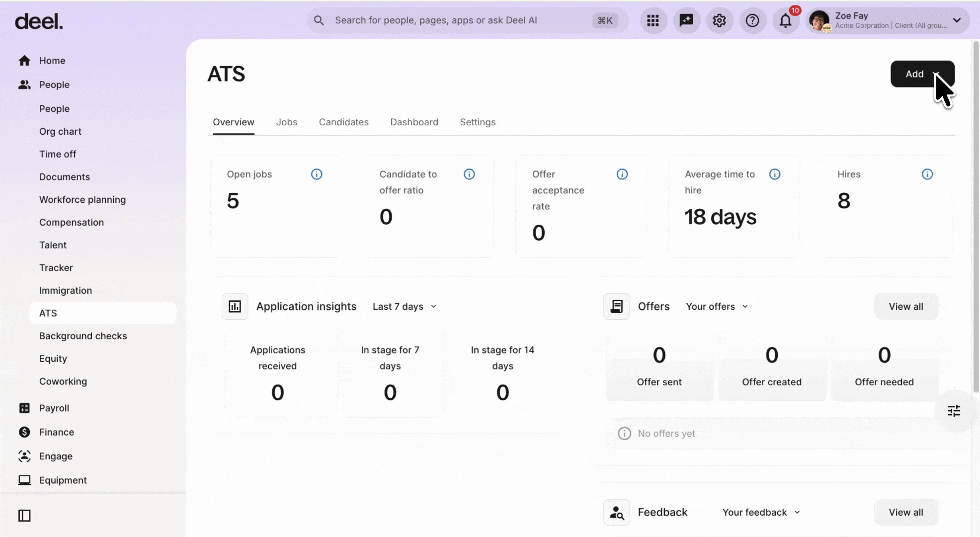Click info icon next to Open jobs
The height and width of the screenshot is (537, 980).
pos(317,174)
